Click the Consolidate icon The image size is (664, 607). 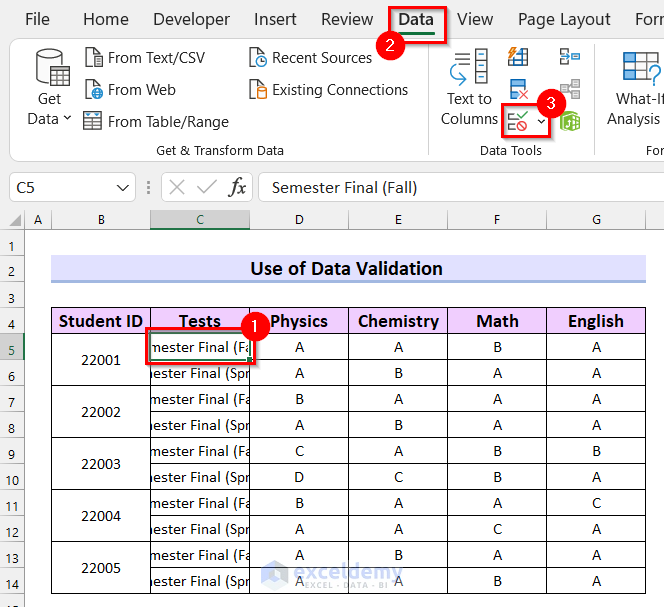[x=569, y=56]
